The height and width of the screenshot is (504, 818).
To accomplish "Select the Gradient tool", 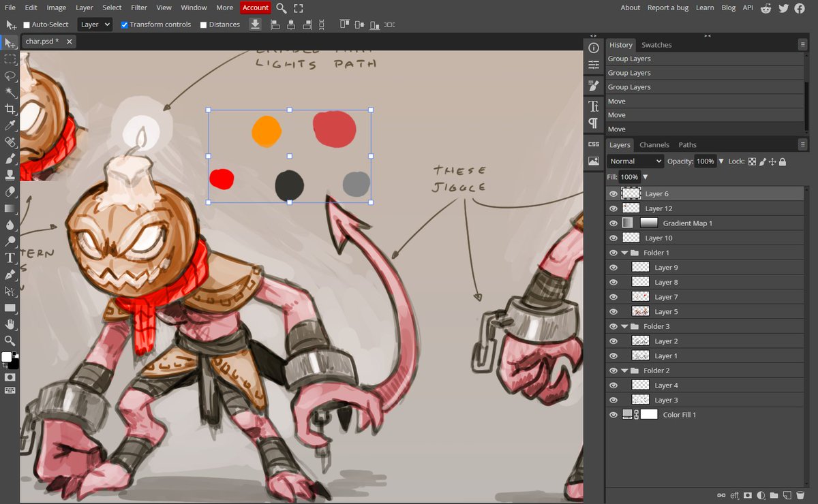I will pos(10,208).
